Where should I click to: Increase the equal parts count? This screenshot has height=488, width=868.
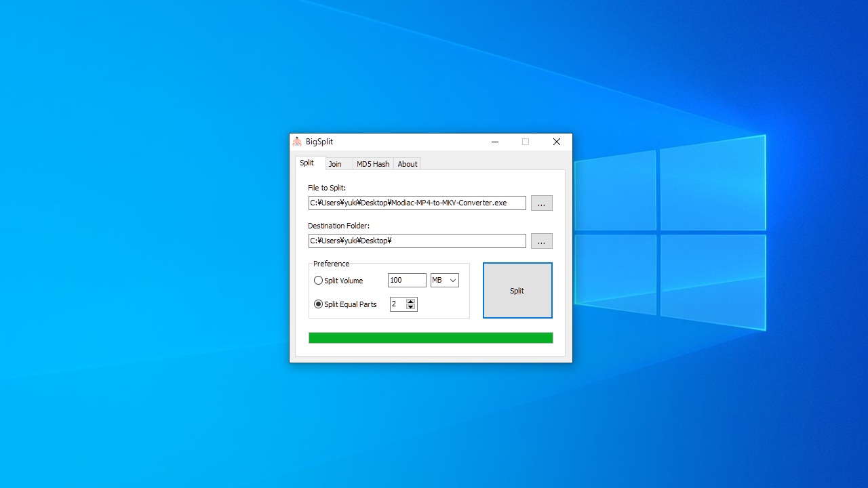click(411, 301)
